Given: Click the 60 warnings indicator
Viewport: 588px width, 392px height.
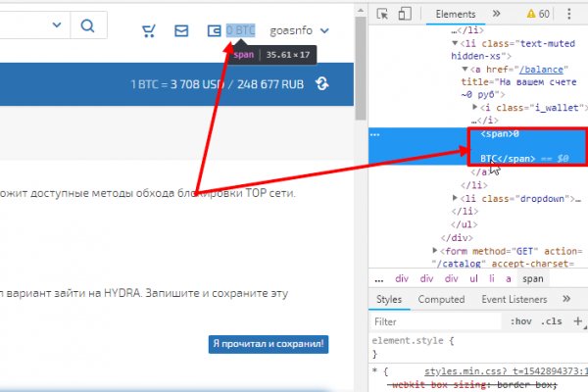Looking at the screenshot, I should pyautogui.click(x=538, y=15).
